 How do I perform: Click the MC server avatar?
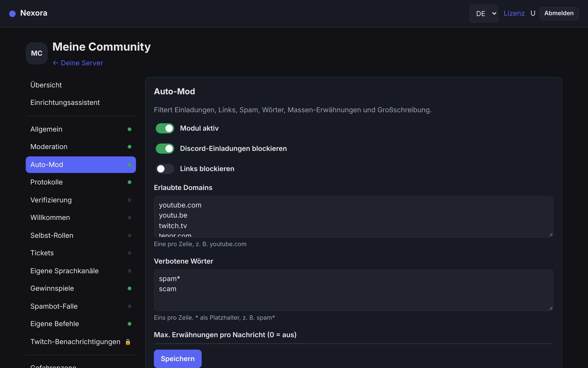(37, 53)
